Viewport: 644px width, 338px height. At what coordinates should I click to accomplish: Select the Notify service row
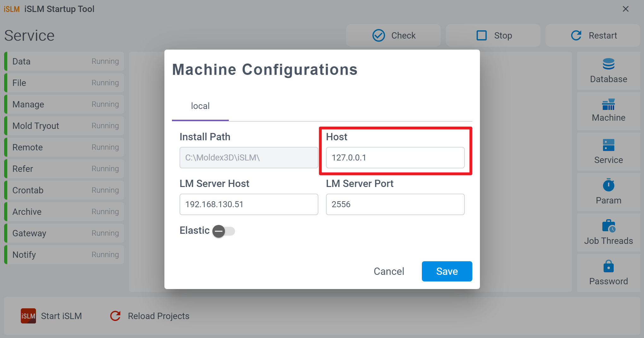64,255
